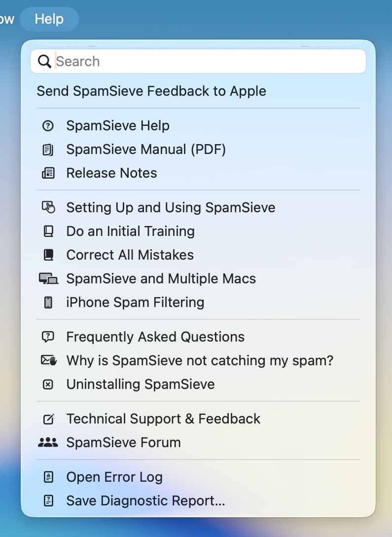
Task: Click the Do an Initial Training book icon
Action: click(x=47, y=231)
